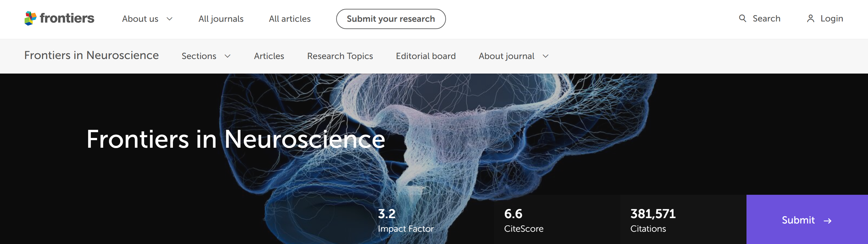The width and height of the screenshot is (868, 244).
Task: Expand the About us chevron
Action: 169,19
